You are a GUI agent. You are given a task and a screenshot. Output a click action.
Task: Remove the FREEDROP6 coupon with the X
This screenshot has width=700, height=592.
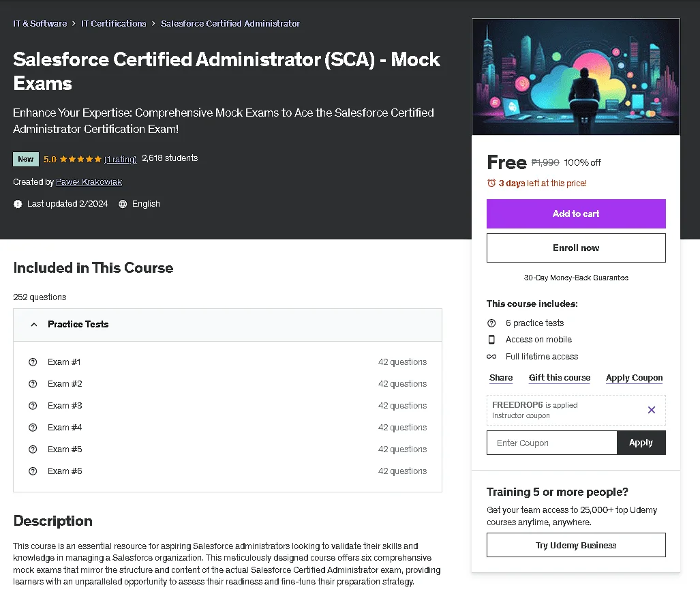click(652, 410)
